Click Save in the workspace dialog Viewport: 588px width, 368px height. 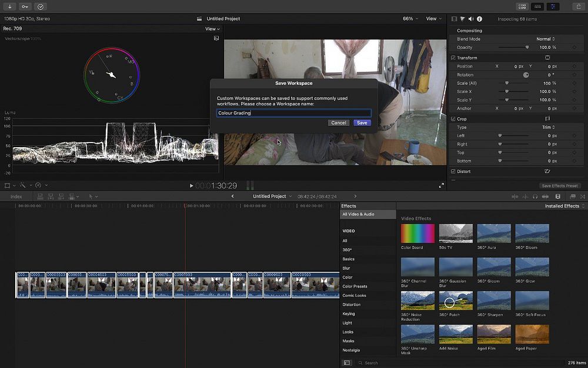pos(362,123)
